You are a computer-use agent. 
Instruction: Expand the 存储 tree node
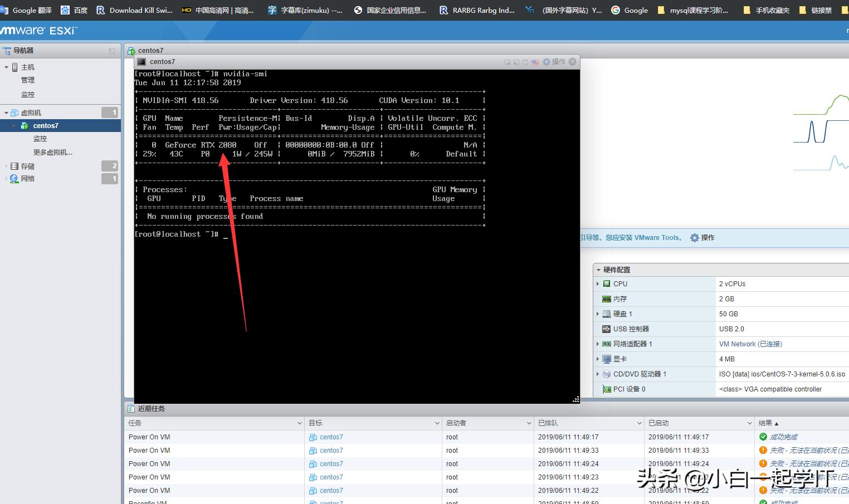point(7,167)
